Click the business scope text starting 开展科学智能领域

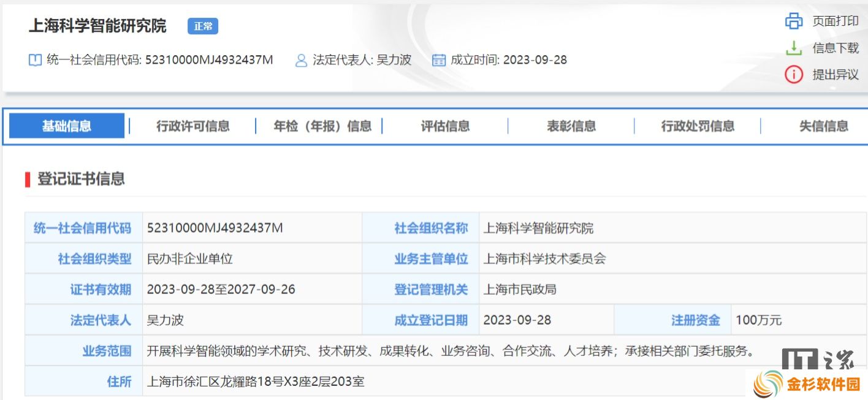(x=451, y=351)
